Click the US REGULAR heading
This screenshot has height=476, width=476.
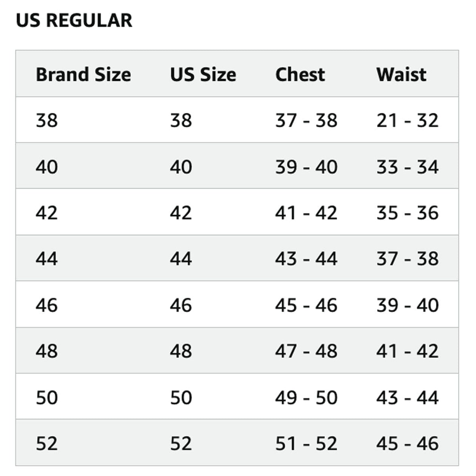[x=74, y=21]
